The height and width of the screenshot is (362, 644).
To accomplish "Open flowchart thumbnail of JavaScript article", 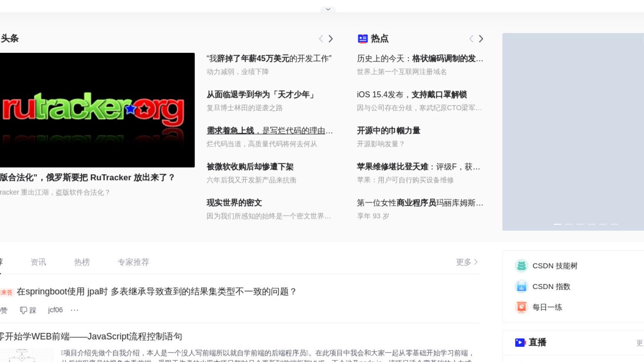I will pos(26,355).
